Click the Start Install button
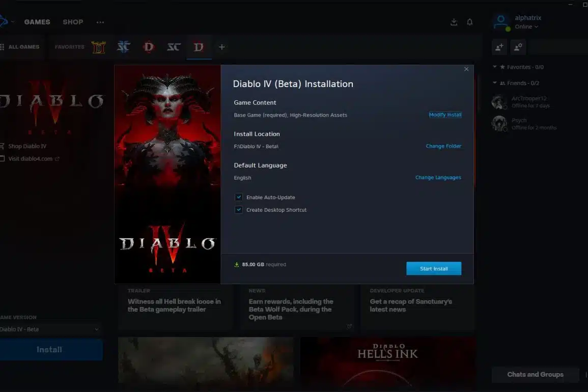 coord(434,269)
